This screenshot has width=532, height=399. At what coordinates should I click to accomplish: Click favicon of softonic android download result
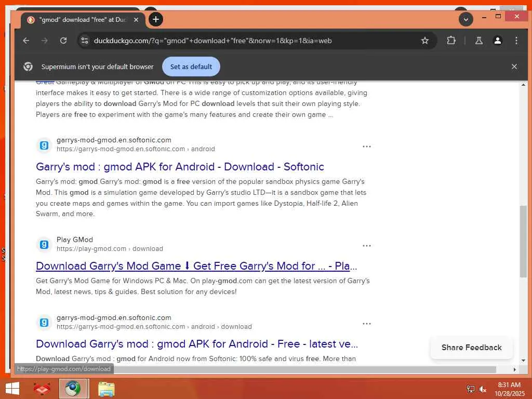coord(44,322)
